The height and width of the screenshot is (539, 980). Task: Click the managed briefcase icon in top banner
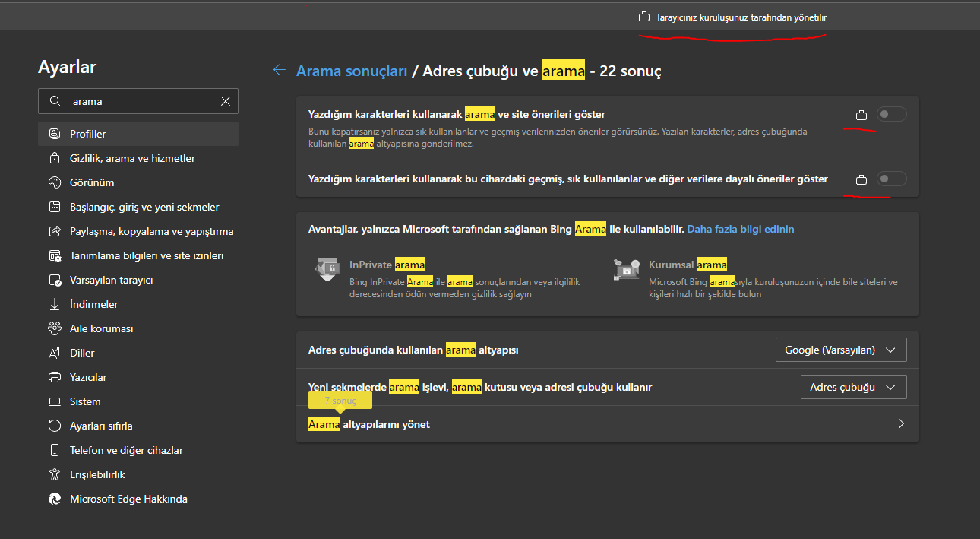(x=644, y=17)
